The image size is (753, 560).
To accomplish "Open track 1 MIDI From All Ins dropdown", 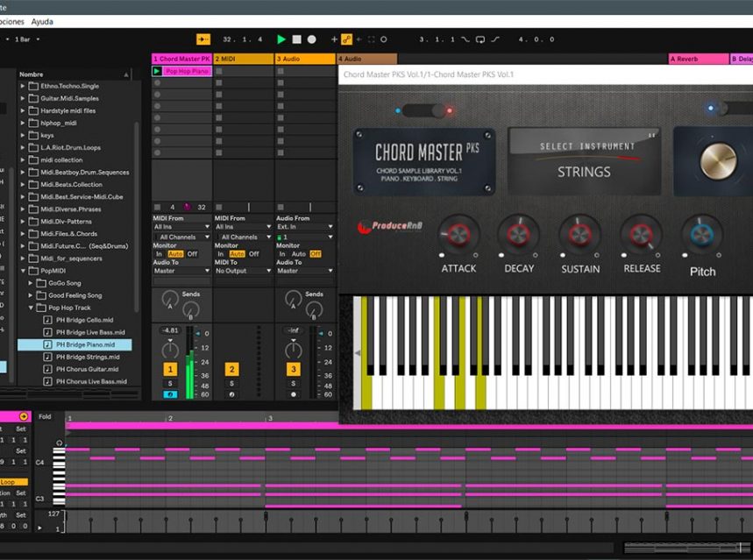I will [181, 227].
